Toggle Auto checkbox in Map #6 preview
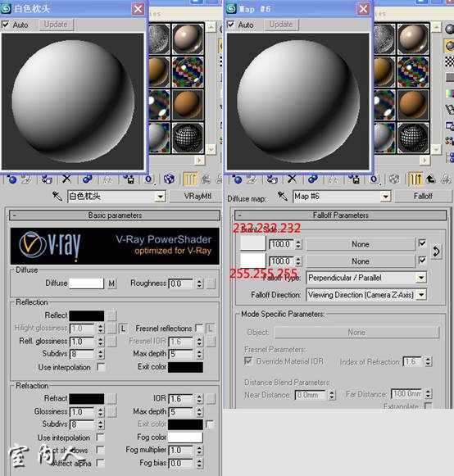 231,25
